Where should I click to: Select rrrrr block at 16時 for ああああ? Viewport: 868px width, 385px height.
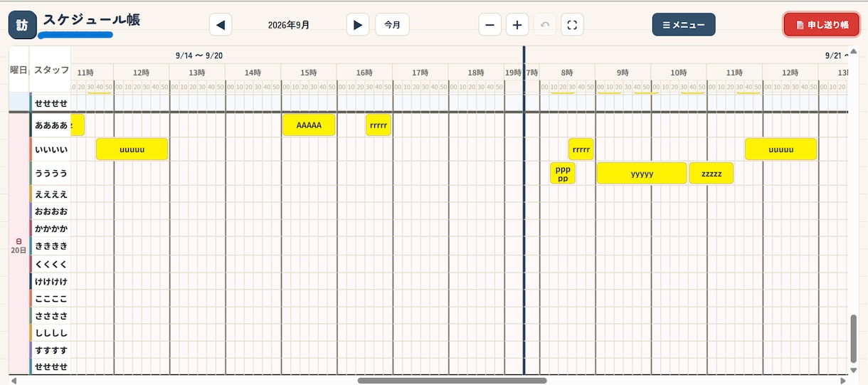point(379,125)
